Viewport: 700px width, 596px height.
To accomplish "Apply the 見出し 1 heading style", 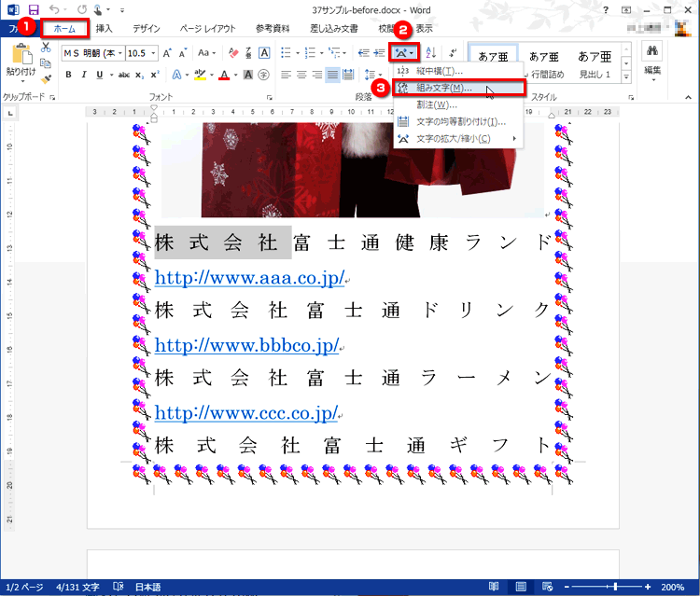I will tap(595, 62).
